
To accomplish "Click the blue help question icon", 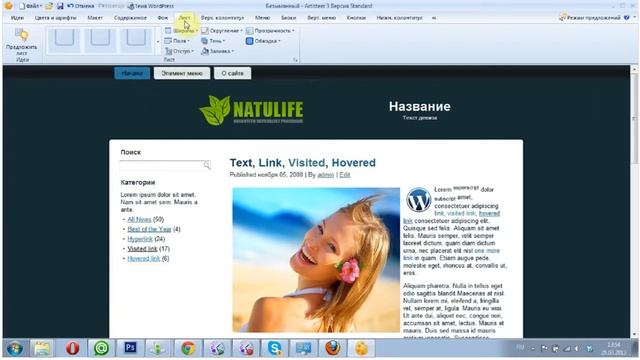I will (627, 18).
